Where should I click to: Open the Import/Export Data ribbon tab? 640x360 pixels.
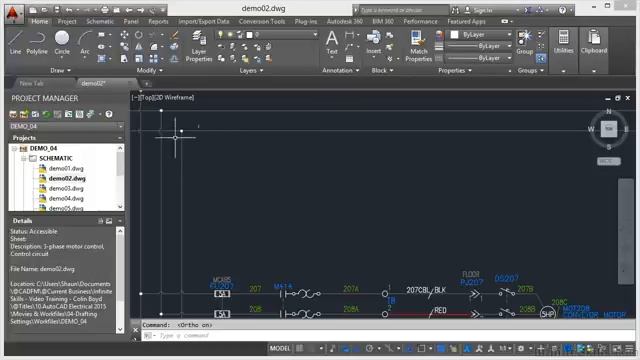pos(204,21)
